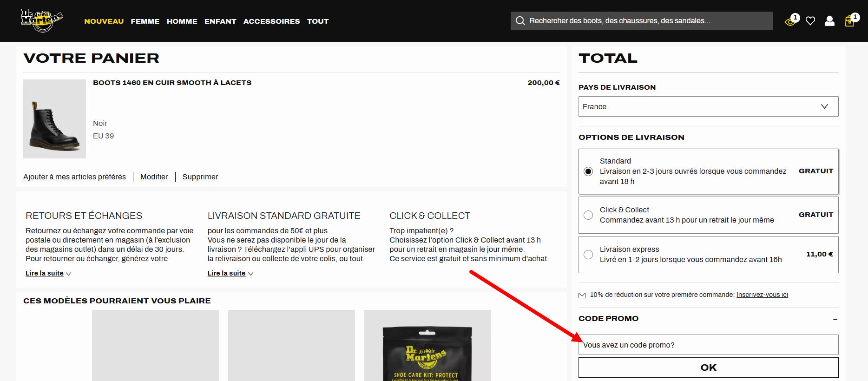Click the Dr. Martens logo
Viewport: 868px width, 381px height.
pos(42,20)
